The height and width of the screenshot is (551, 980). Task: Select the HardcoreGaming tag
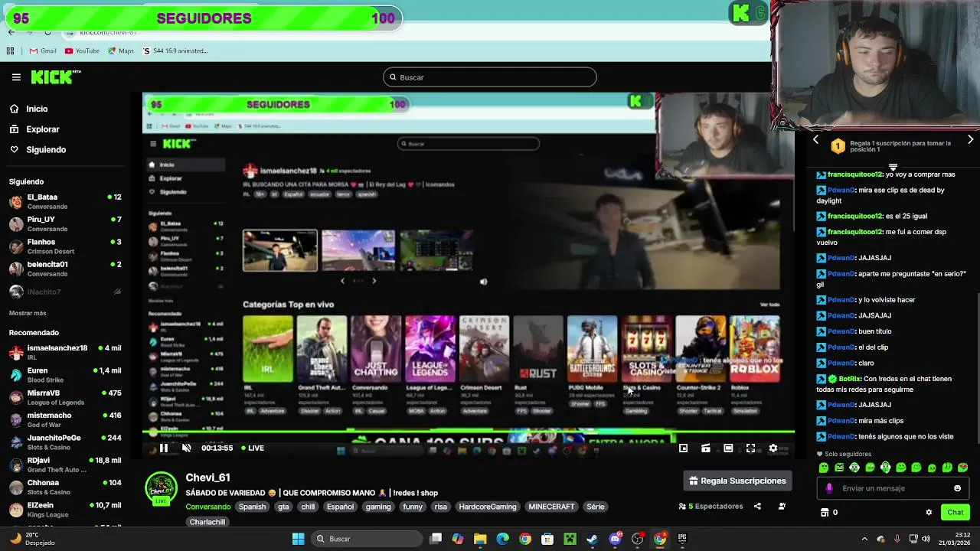(488, 507)
